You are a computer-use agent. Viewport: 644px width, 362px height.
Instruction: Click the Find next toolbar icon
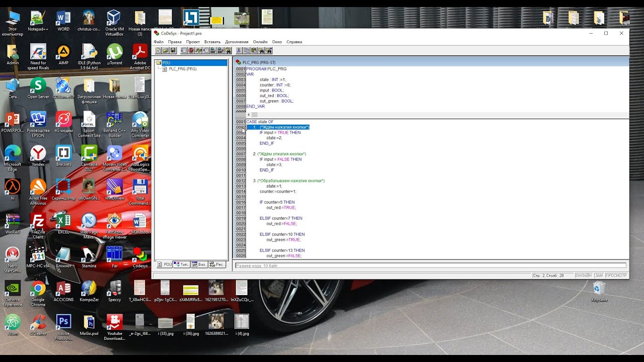tap(269, 50)
